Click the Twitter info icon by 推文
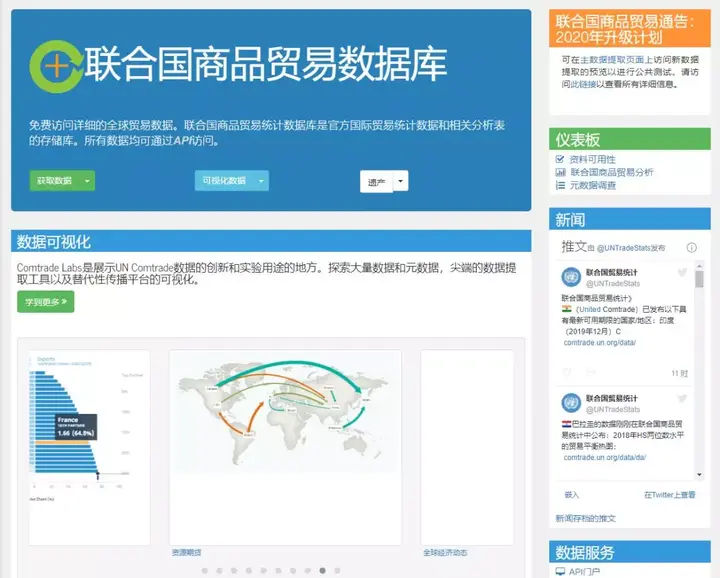The width and height of the screenshot is (720, 578). [x=692, y=248]
